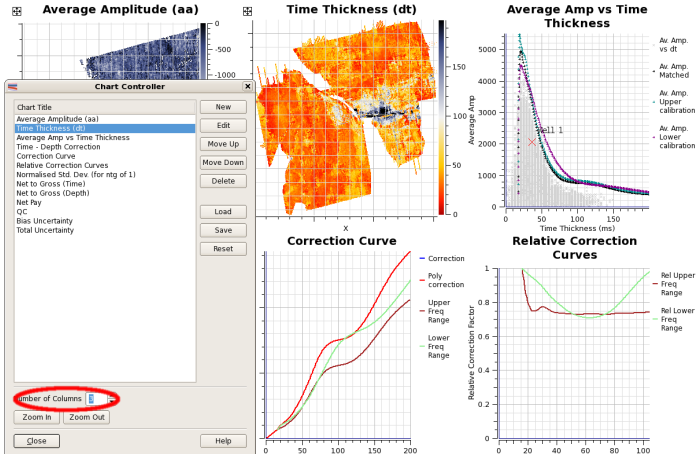The width and height of the screenshot is (700, 454).
Task: Click the Zoom Out button
Action: 86,417
